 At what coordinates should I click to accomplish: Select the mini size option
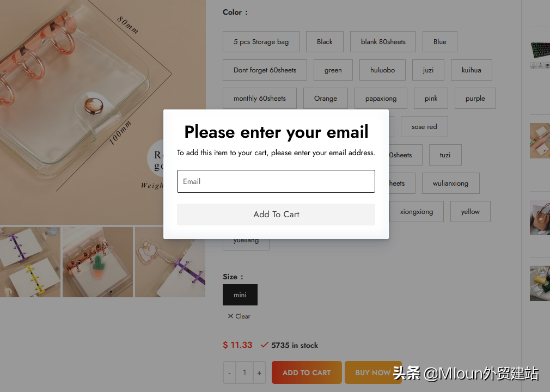click(x=240, y=295)
